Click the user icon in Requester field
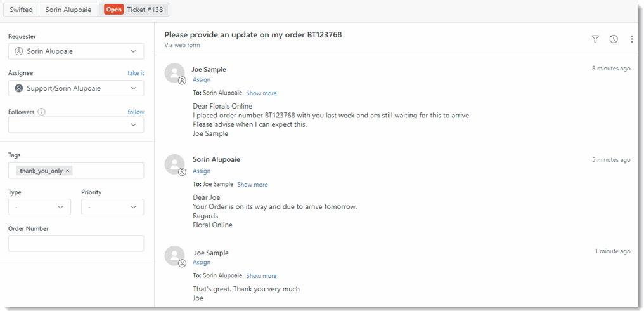This screenshot has width=644, height=311. 18,51
